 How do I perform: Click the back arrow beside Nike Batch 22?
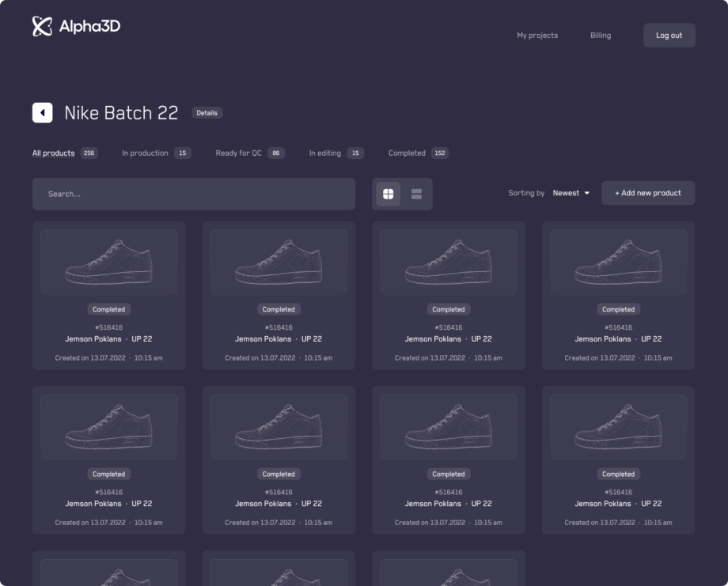click(x=43, y=113)
